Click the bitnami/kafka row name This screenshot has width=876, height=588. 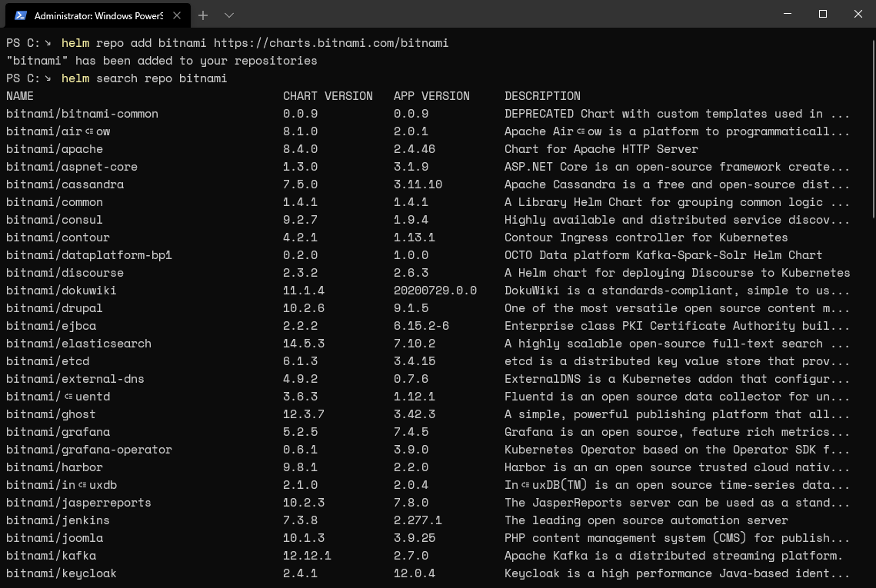click(x=51, y=556)
